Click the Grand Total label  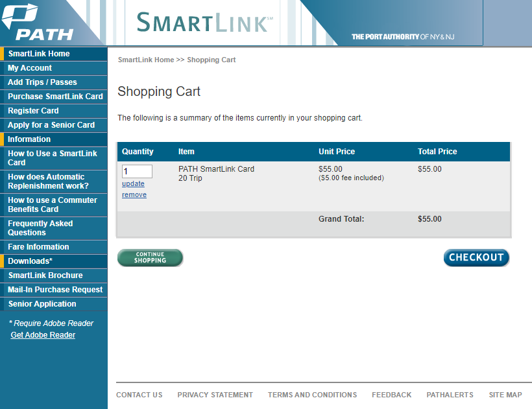[x=341, y=219]
